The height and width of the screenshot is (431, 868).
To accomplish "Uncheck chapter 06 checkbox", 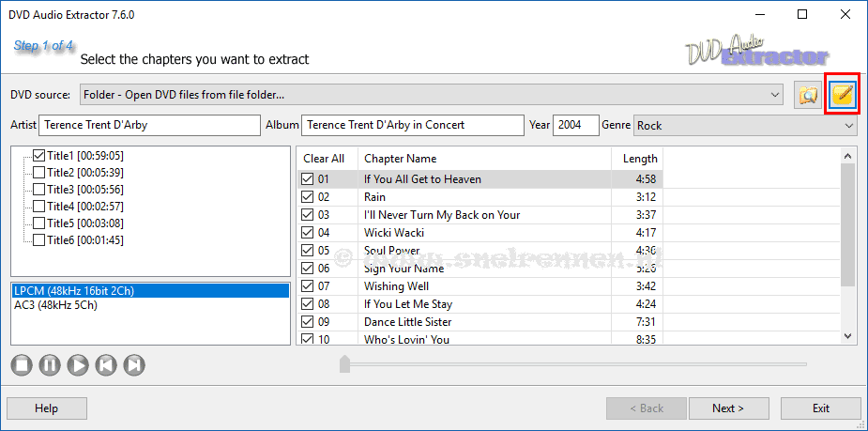I will [307, 269].
